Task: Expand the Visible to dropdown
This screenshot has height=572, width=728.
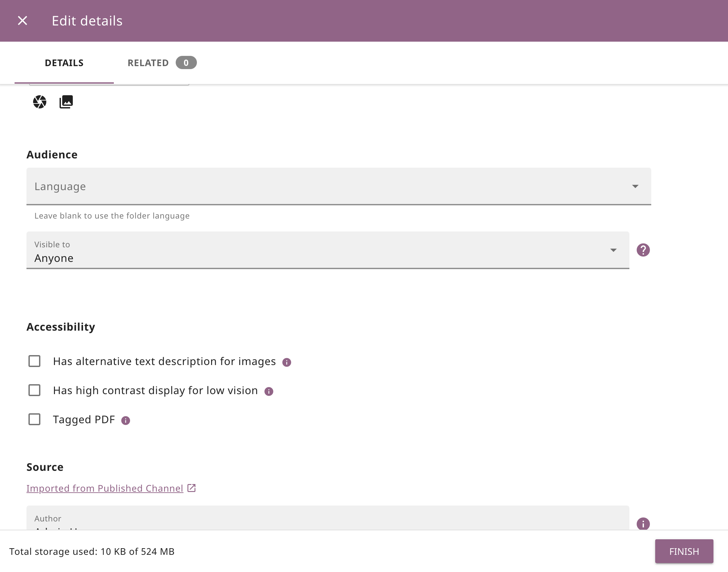Action: (322, 251)
